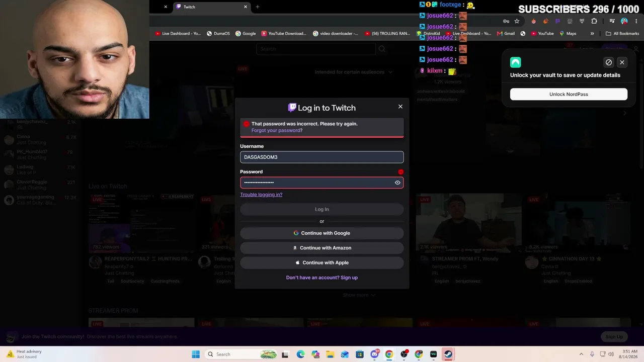Click the NordPass logo icon

point(515,62)
